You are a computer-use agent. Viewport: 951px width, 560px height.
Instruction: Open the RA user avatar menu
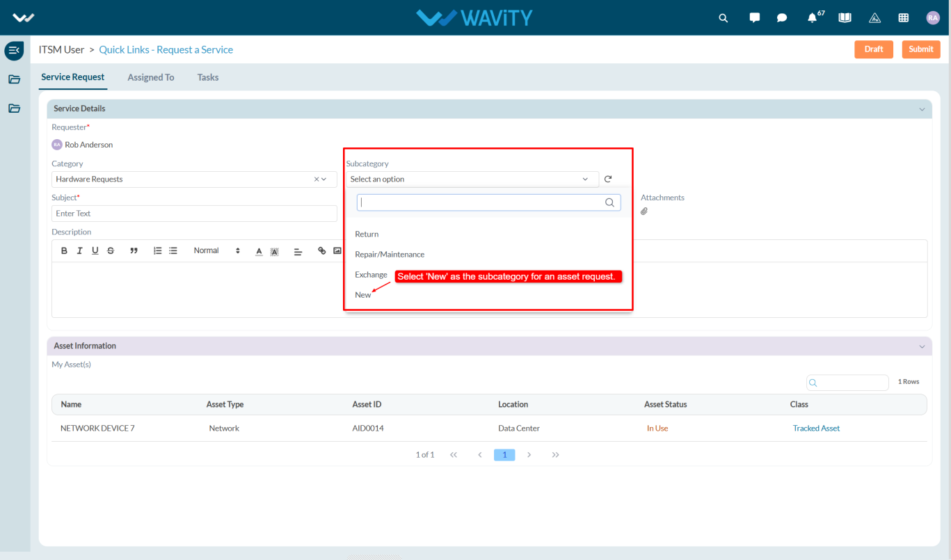pos(933,18)
